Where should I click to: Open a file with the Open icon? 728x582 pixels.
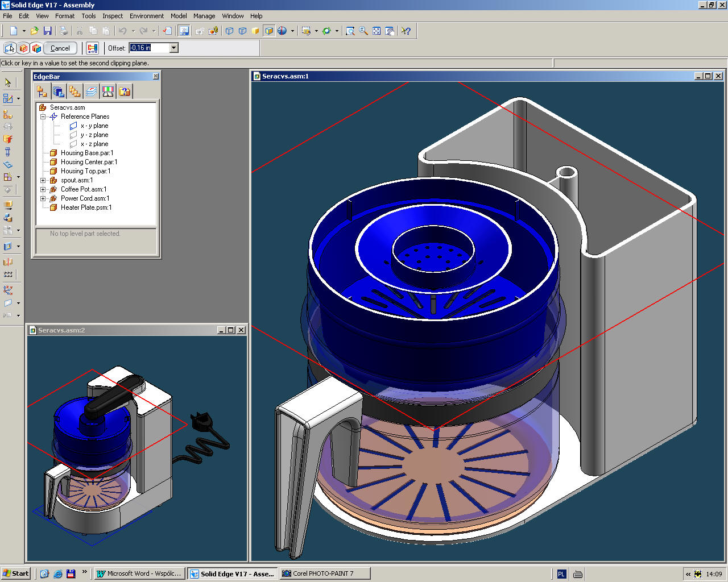pyautogui.click(x=34, y=31)
